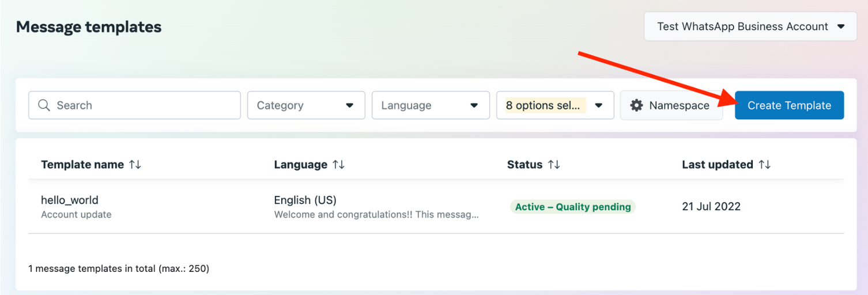Click the Last updated column header
Screen dimensions: 868x295
(x=717, y=165)
